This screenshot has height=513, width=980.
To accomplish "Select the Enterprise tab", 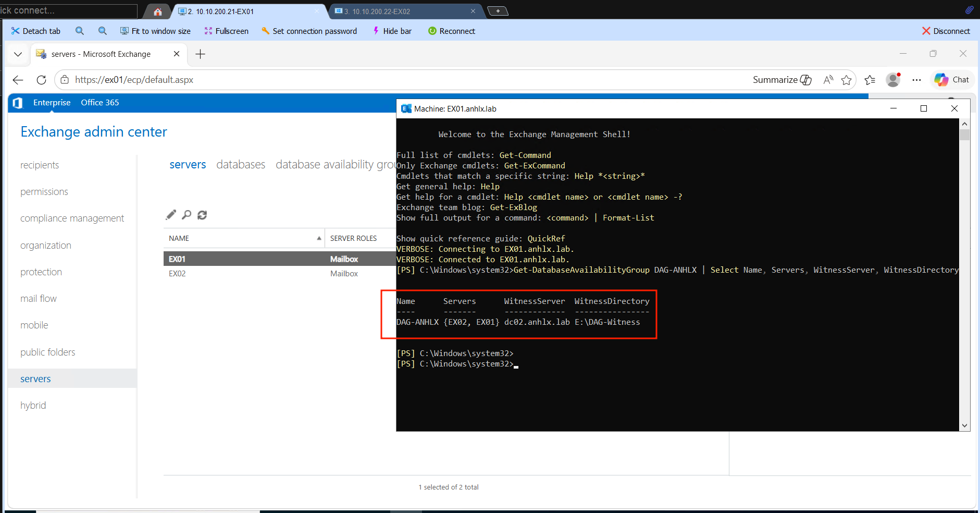I will click(52, 103).
